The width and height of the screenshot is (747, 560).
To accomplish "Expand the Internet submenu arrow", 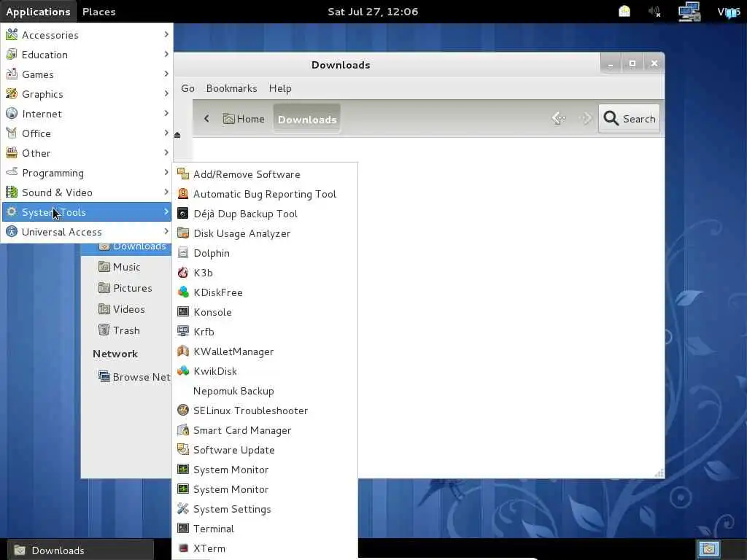I will tap(166, 113).
